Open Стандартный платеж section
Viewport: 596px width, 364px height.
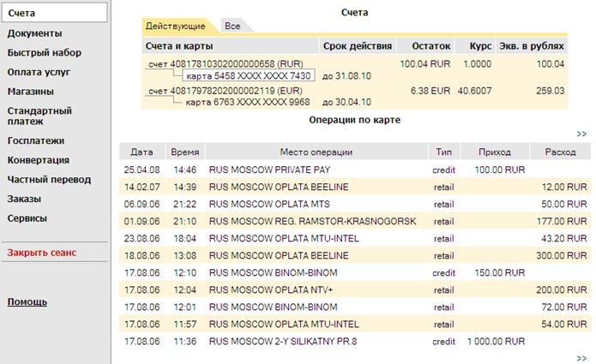[x=39, y=116]
